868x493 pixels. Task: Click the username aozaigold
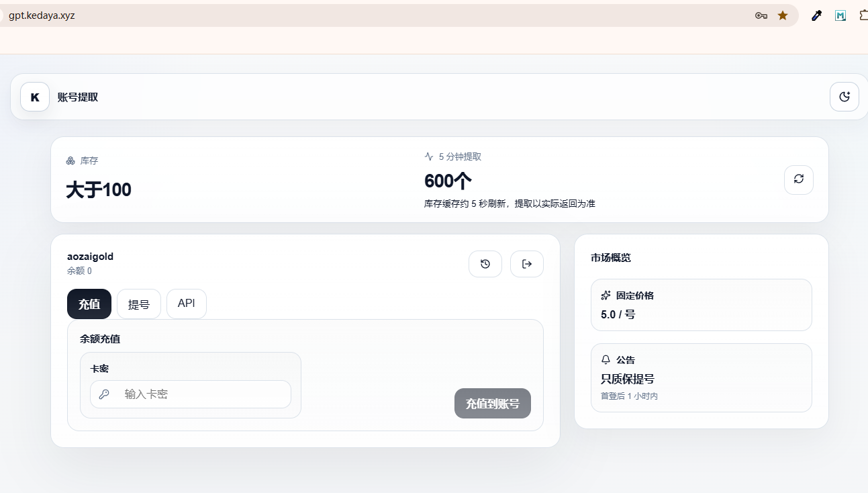coord(90,257)
